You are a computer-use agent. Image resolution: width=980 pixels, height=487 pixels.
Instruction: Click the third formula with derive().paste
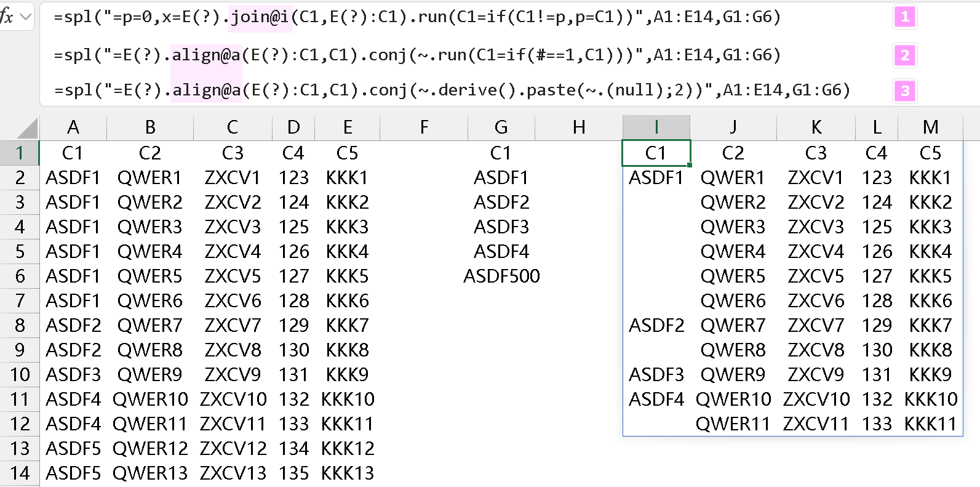(452, 91)
